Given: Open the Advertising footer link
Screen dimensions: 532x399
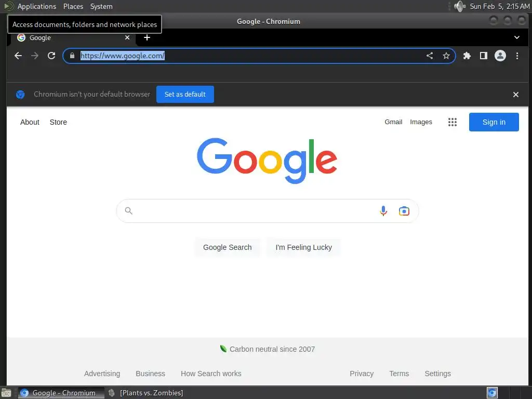Looking at the screenshot, I should pos(102,374).
